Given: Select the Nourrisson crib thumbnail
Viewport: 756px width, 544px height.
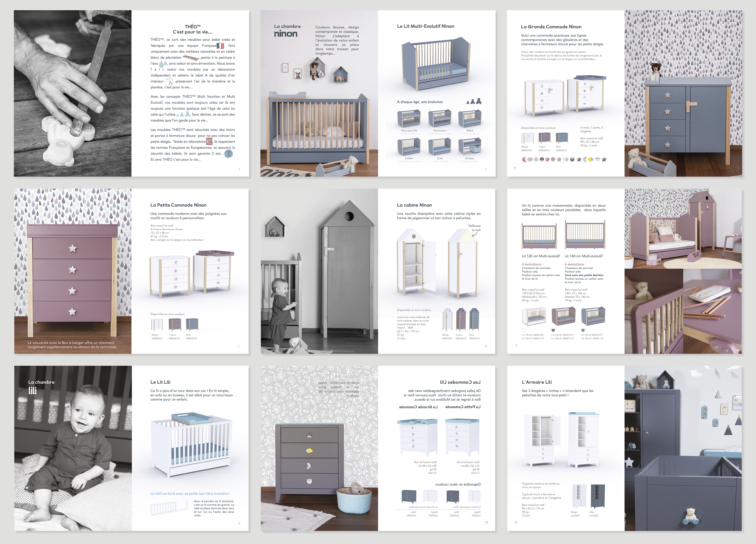Looking at the screenshot, I should point(440,119).
